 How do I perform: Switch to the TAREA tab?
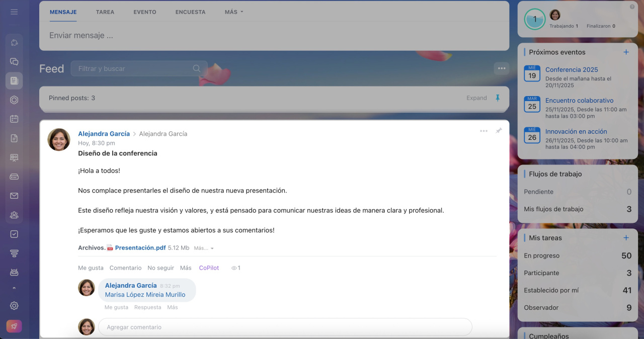[105, 12]
